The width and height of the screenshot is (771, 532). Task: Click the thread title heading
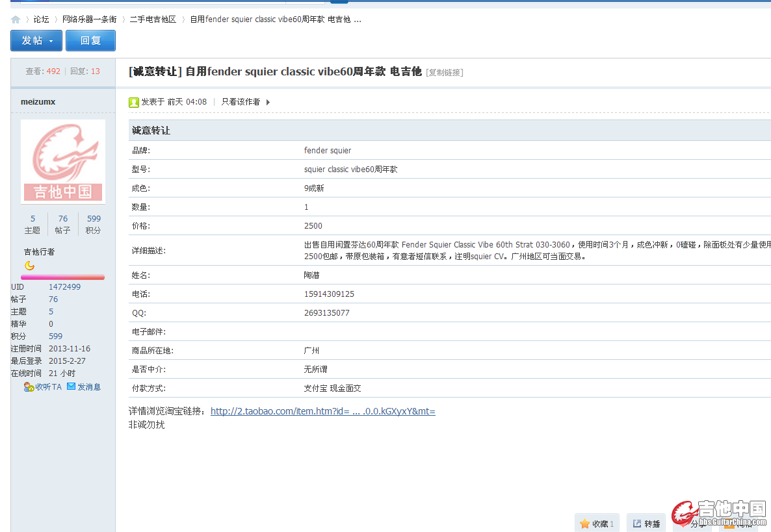click(275, 71)
